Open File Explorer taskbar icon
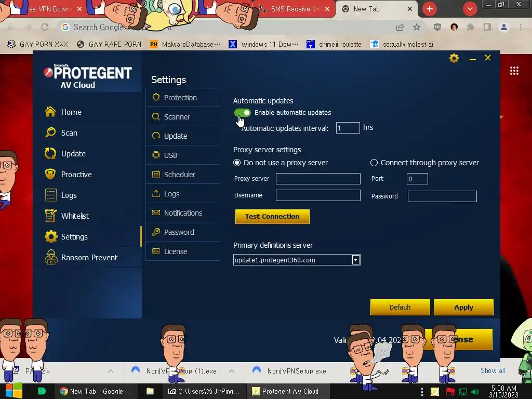This screenshot has width=532, height=399. point(150,391)
